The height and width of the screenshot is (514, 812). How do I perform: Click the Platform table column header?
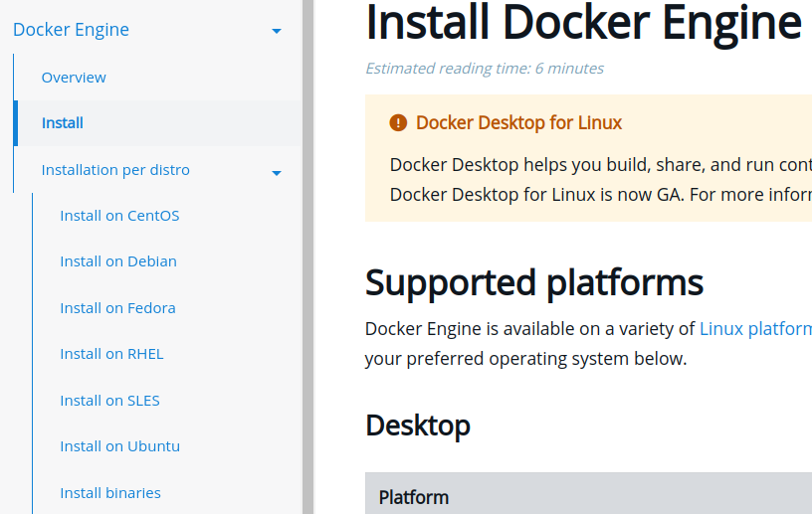click(x=414, y=497)
